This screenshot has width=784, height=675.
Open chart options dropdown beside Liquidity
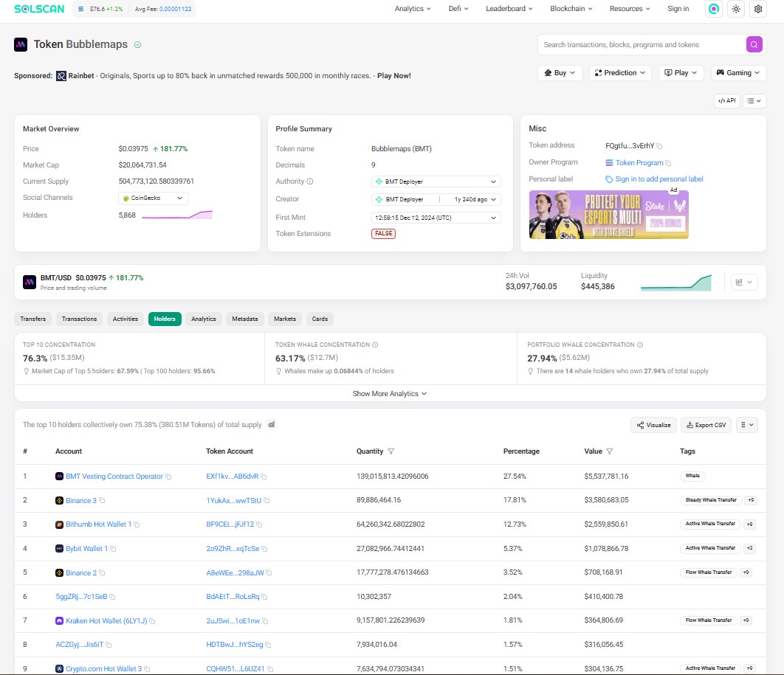click(744, 283)
